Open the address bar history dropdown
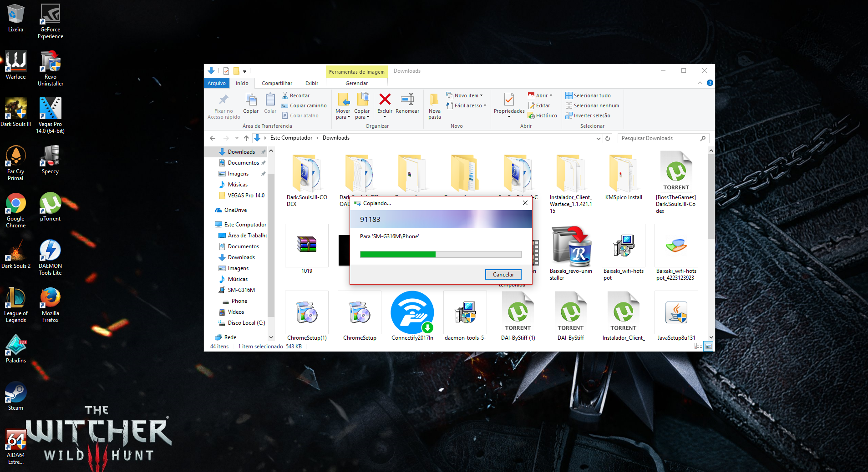This screenshot has width=868, height=472. point(598,138)
